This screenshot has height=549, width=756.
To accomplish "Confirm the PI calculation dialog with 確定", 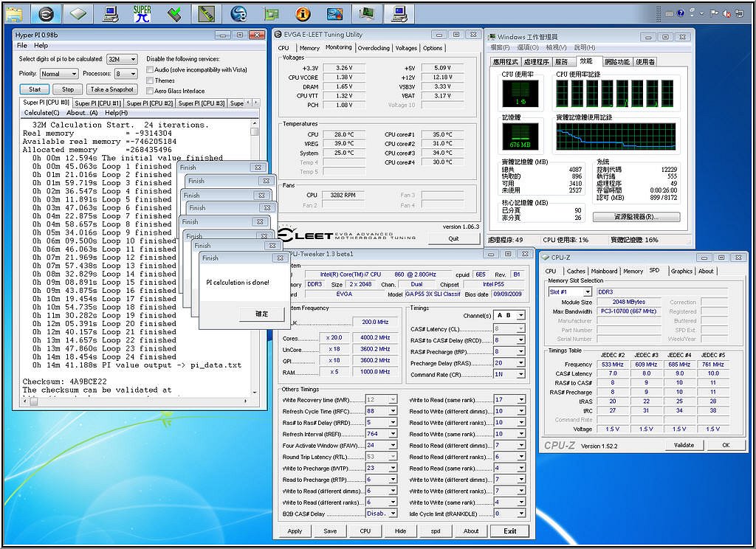I will (261, 314).
